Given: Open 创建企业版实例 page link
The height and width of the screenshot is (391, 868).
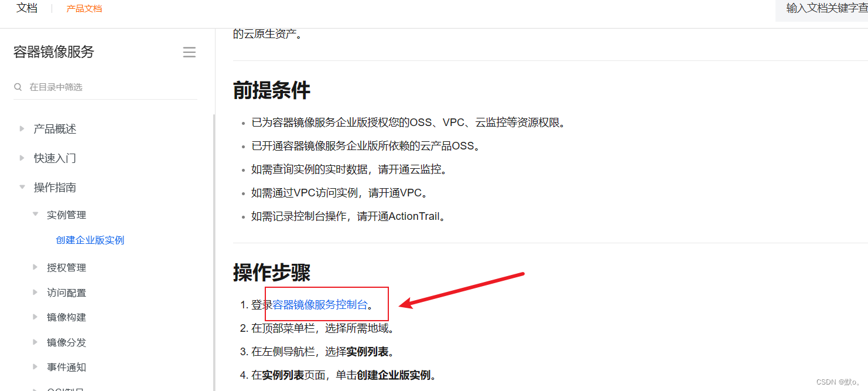Looking at the screenshot, I should tap(90, 240).
